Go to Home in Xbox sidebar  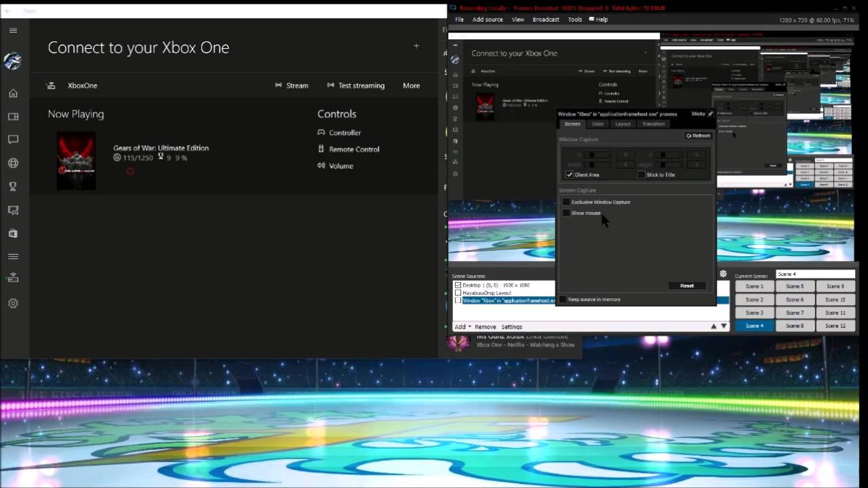click(x=13, y=94)
